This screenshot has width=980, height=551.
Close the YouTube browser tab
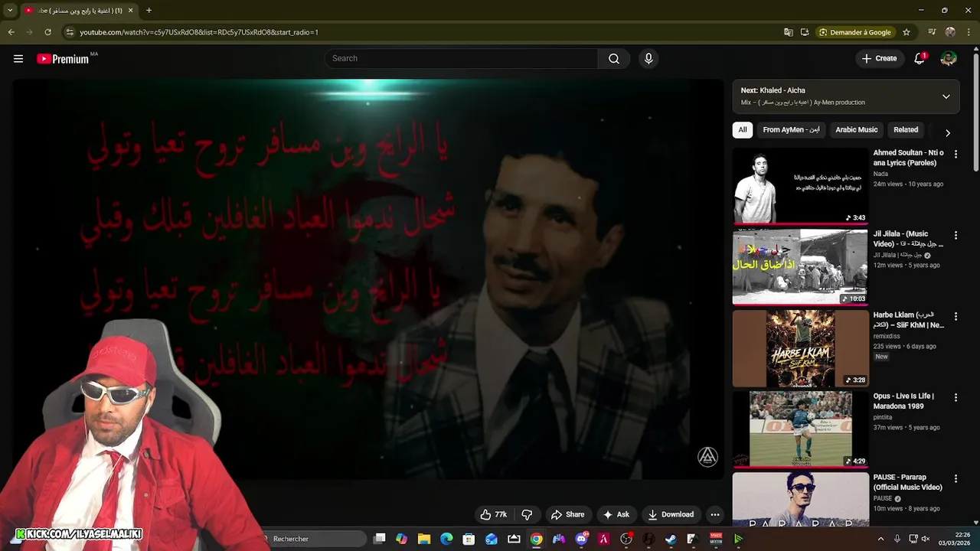(x=130, y=11)
